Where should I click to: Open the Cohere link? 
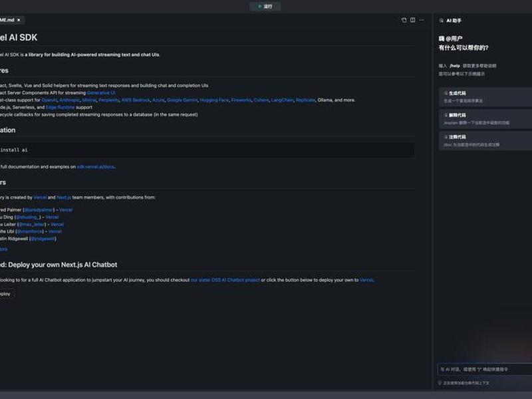click(261, 100)
